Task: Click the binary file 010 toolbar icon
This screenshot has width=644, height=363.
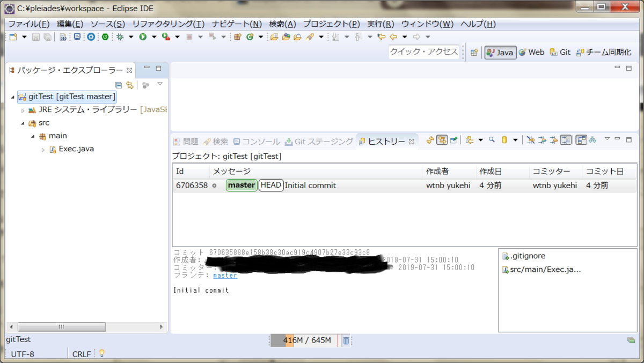Action: click(63, 37)
